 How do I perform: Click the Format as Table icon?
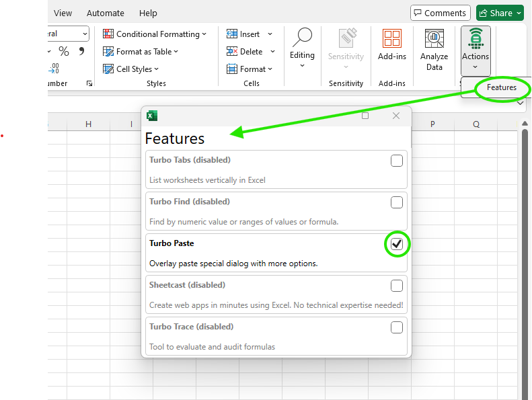click(108, 52)
